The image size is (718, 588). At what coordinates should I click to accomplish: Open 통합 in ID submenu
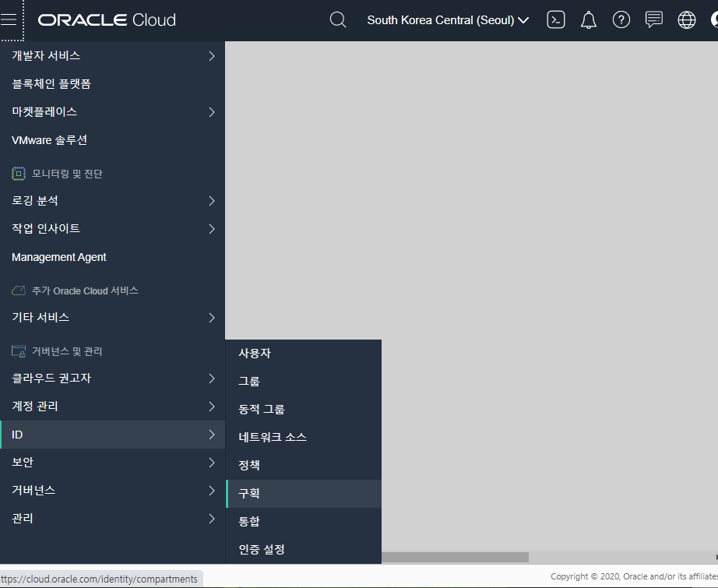pyautogui.click(x=304, y=521)
